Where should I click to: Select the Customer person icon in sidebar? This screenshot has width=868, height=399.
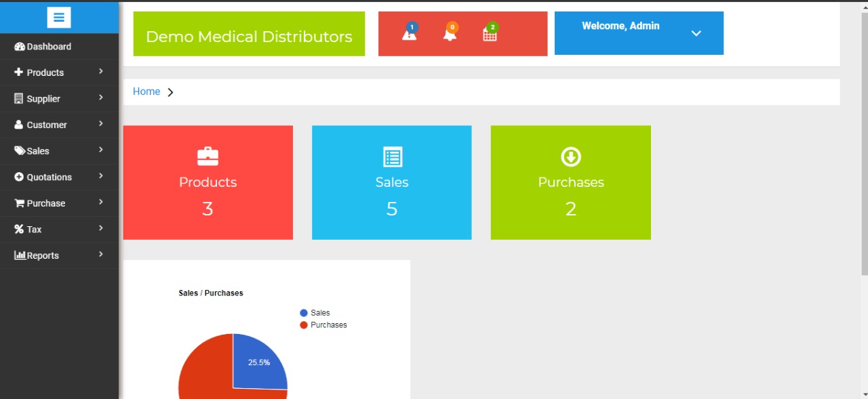coord(18,125)
